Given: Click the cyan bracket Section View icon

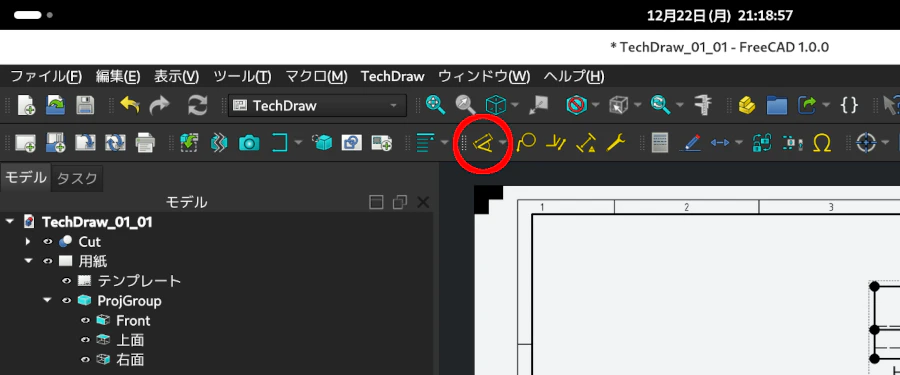Looking at the screenshot, I should pos(280,142).
